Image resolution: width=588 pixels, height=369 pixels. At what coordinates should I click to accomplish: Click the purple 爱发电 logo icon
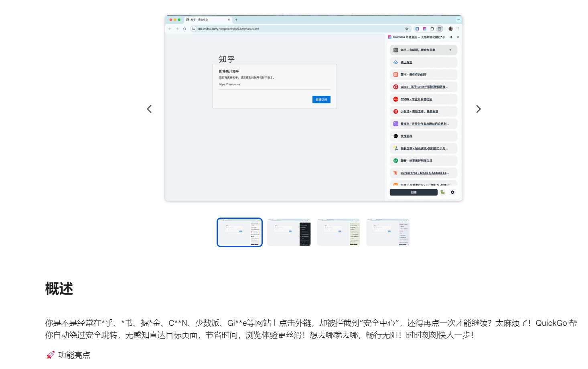click(x=395, y=124)
